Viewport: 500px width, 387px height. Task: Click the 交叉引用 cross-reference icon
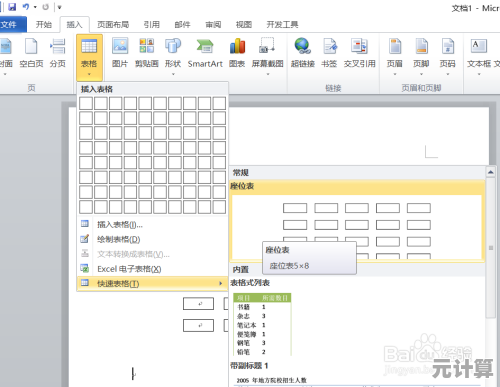point(359,46)
